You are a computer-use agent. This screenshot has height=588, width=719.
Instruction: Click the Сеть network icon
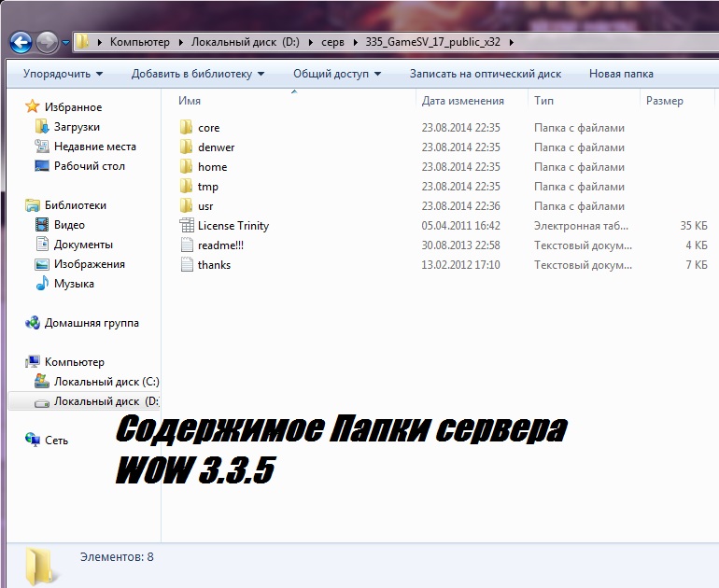[x=32, y=440]
